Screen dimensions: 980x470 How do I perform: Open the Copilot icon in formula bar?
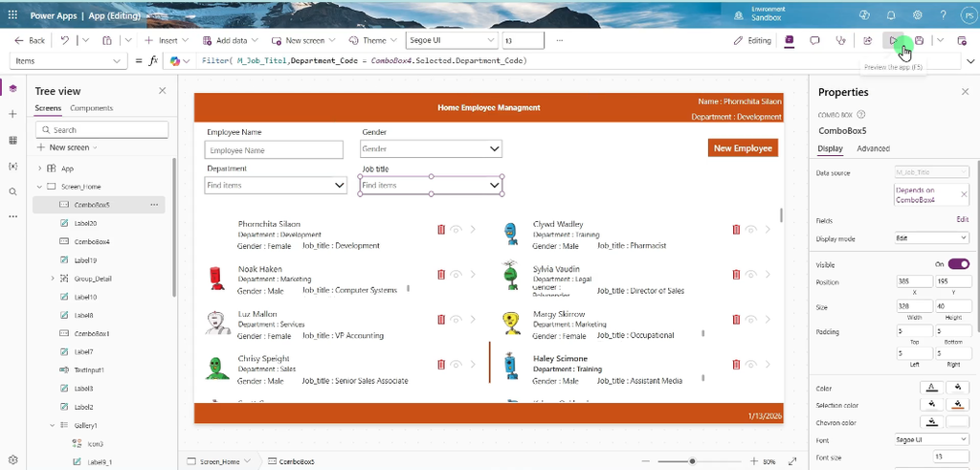[x=175, y=60]
